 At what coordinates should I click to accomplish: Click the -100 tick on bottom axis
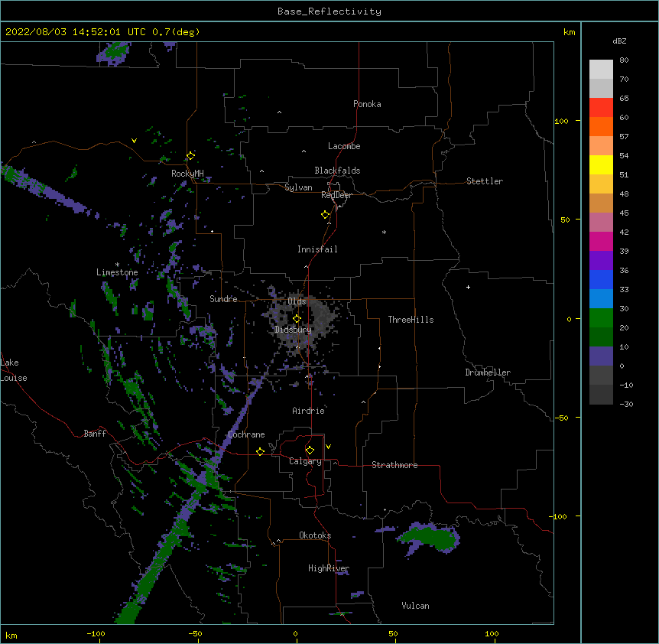(x=96, y=634)
